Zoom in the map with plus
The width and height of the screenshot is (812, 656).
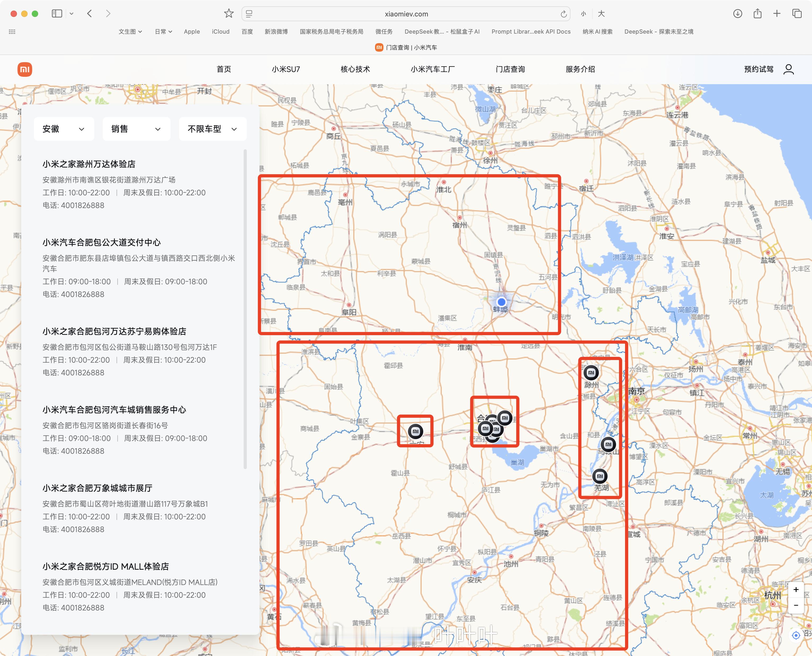point(796,590)
